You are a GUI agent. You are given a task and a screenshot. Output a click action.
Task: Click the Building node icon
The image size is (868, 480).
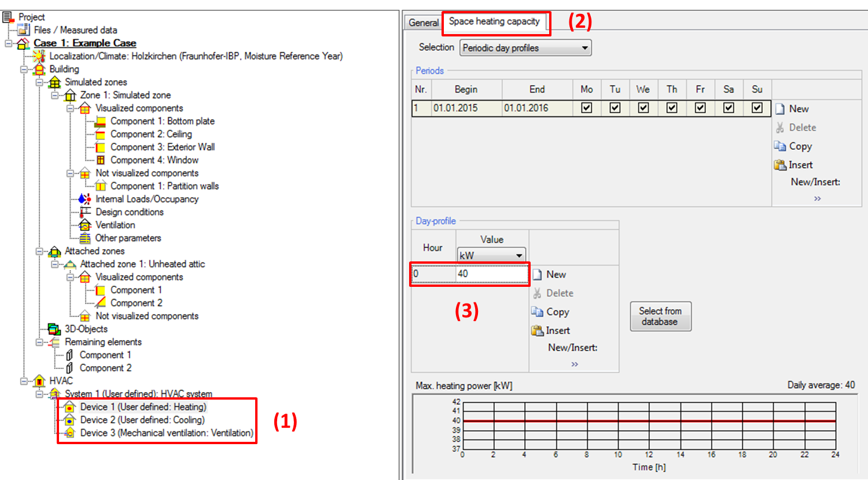pos(39,69)
